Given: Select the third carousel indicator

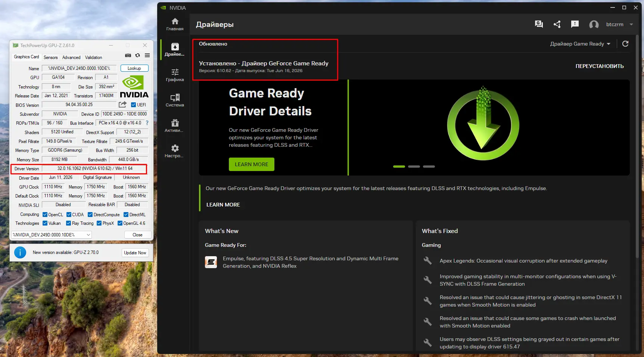Looking at the screenshot, I should pos(429,167).
